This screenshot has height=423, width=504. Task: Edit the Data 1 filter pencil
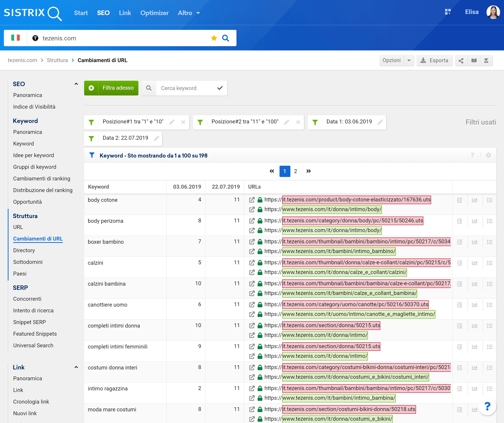[380, 122]
